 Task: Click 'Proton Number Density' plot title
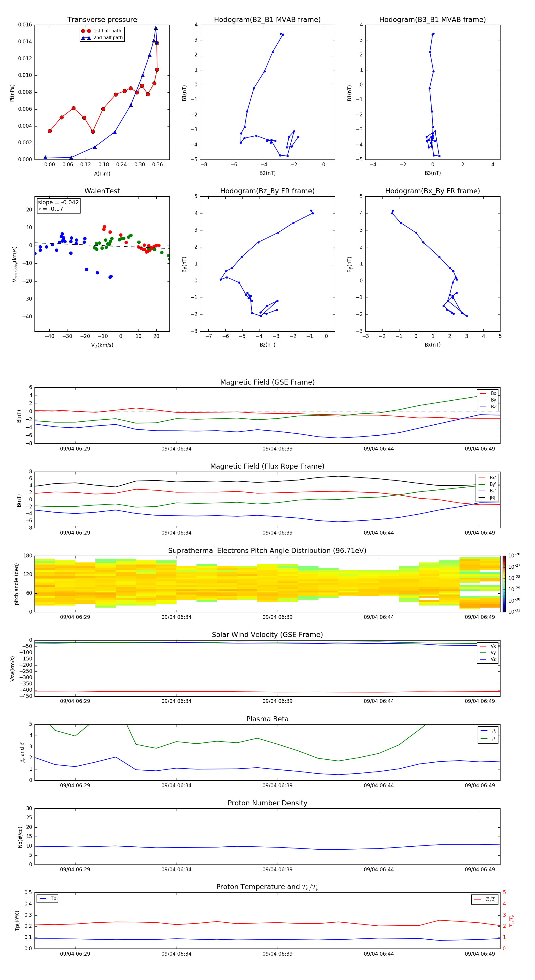point(267,803)
